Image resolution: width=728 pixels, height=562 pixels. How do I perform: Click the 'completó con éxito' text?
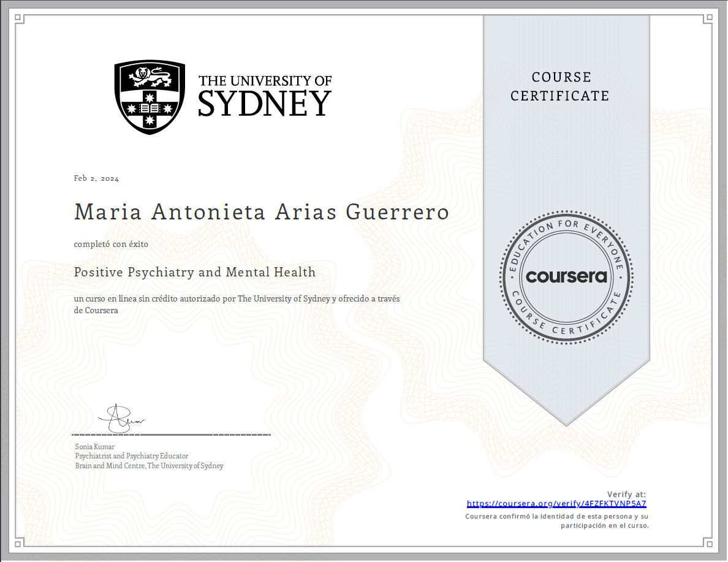pyautogui.click(x=111, y=244)
